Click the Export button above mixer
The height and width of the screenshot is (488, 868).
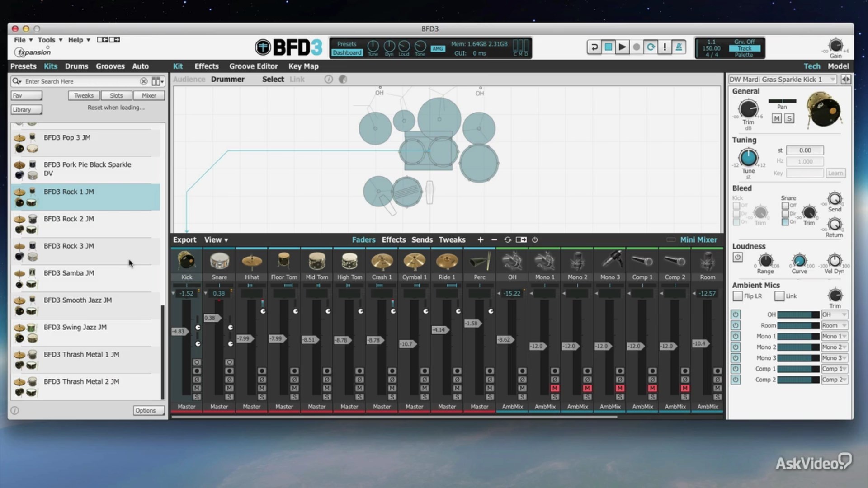[184, 240]
